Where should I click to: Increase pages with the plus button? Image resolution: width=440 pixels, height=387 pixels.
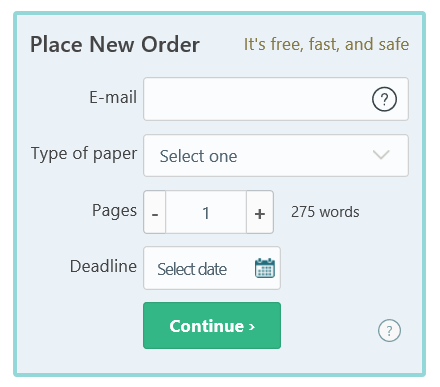[x=260, y=212]
